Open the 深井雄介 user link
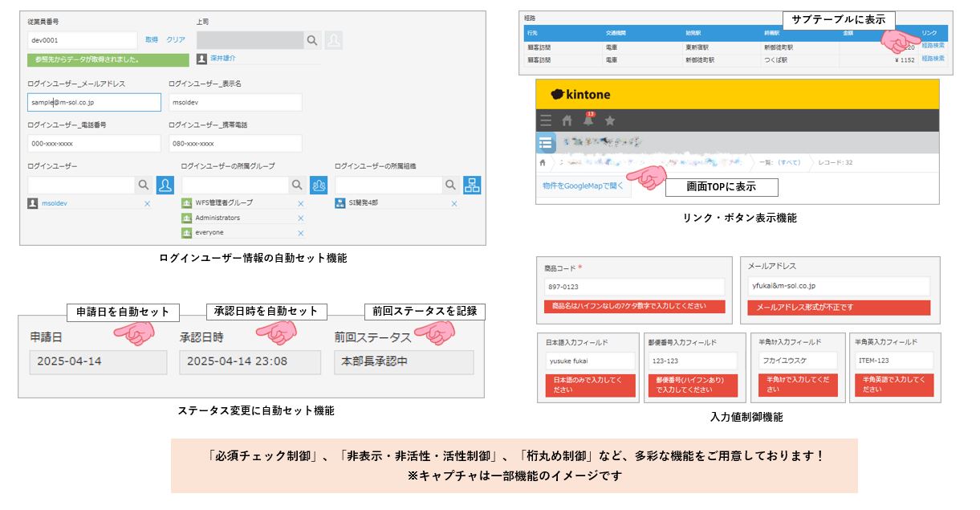 [x=223, y=59]
